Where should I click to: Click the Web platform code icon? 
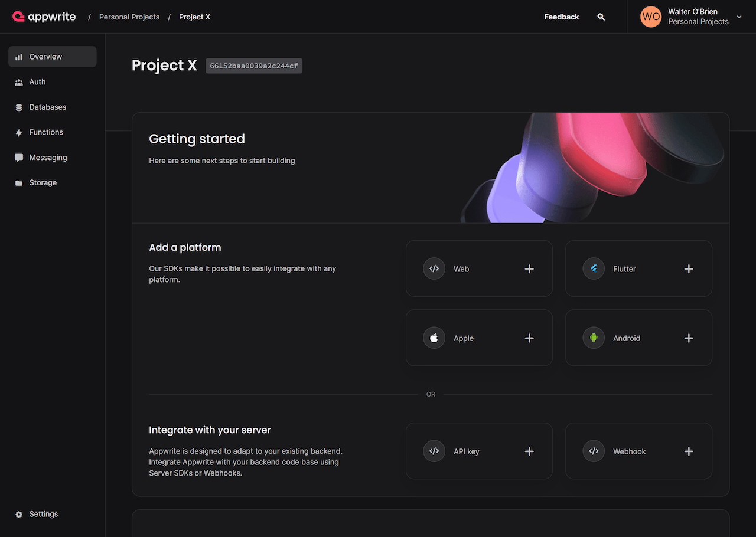pos(434,268)
